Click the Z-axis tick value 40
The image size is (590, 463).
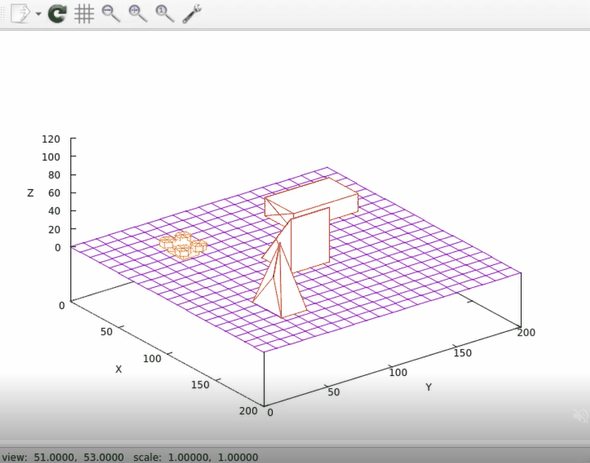(x=54, y=211)
